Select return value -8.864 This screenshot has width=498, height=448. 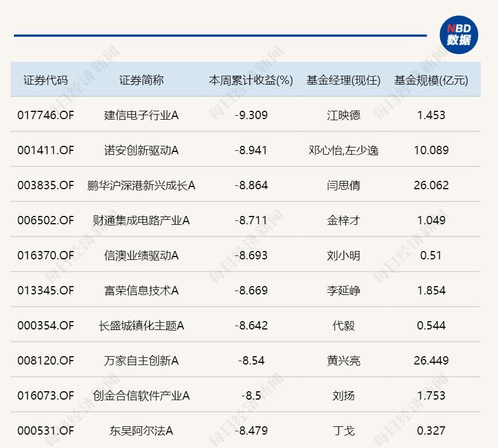[x=251, y=185]
